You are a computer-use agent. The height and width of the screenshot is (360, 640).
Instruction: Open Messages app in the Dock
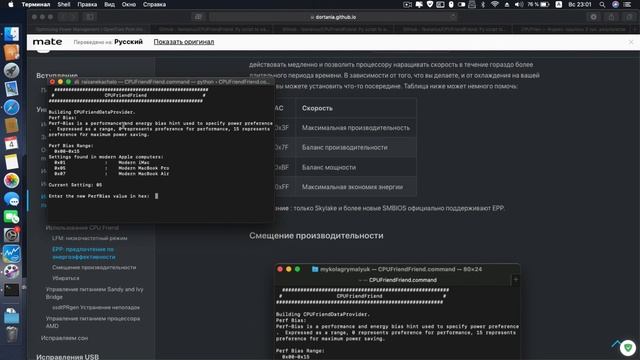pyautogui.click(x=11, y=199)
